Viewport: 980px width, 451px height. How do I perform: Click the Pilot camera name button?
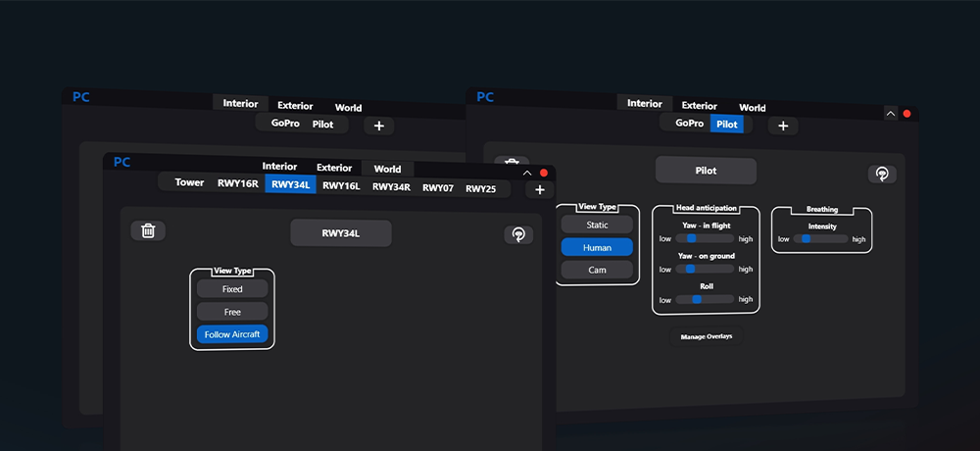tap(706, 171)
